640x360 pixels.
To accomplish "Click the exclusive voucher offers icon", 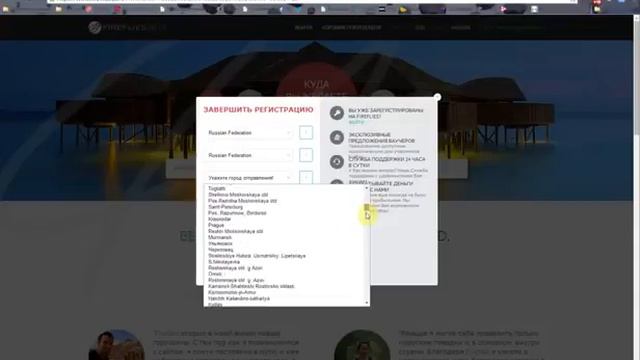I will pos(337,138).
